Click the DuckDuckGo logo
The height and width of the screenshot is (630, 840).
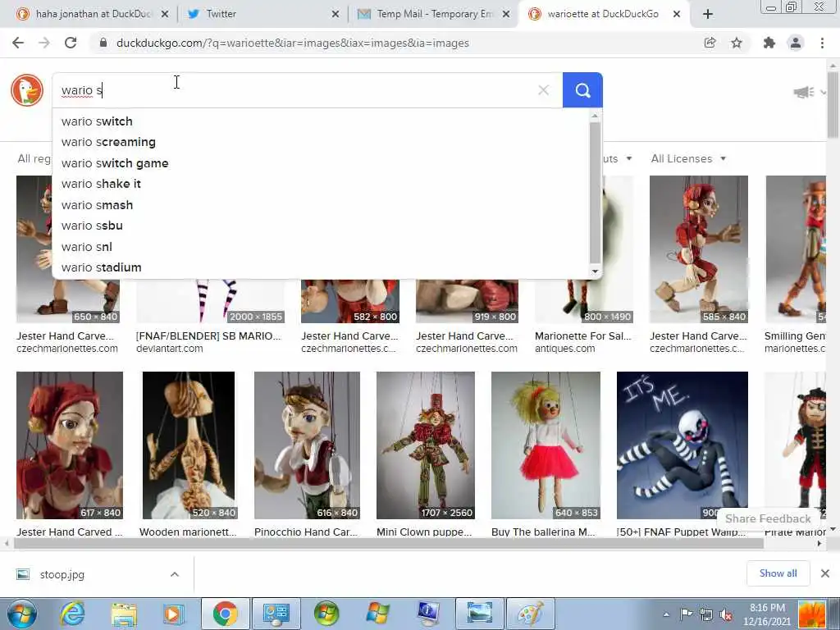[x=27, y=90]
